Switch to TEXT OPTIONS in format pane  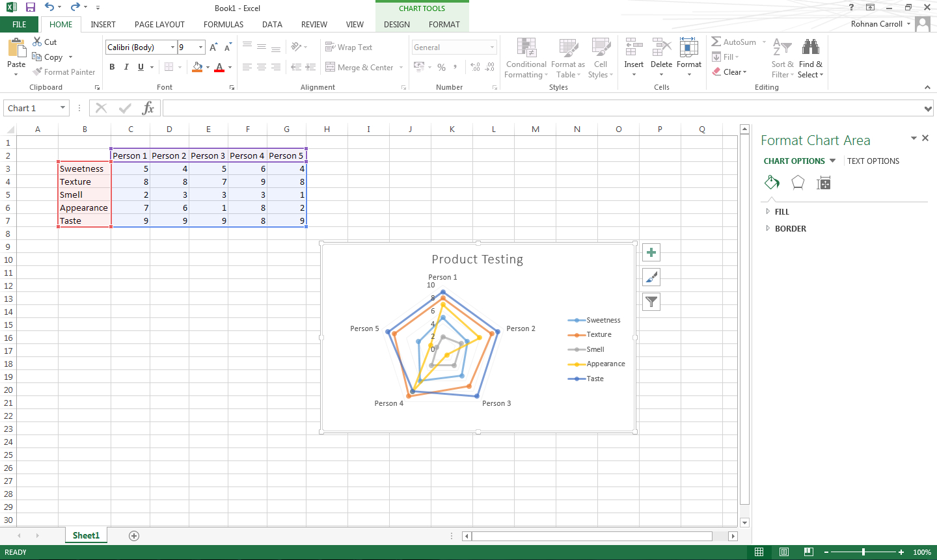(x=873, y=161)
